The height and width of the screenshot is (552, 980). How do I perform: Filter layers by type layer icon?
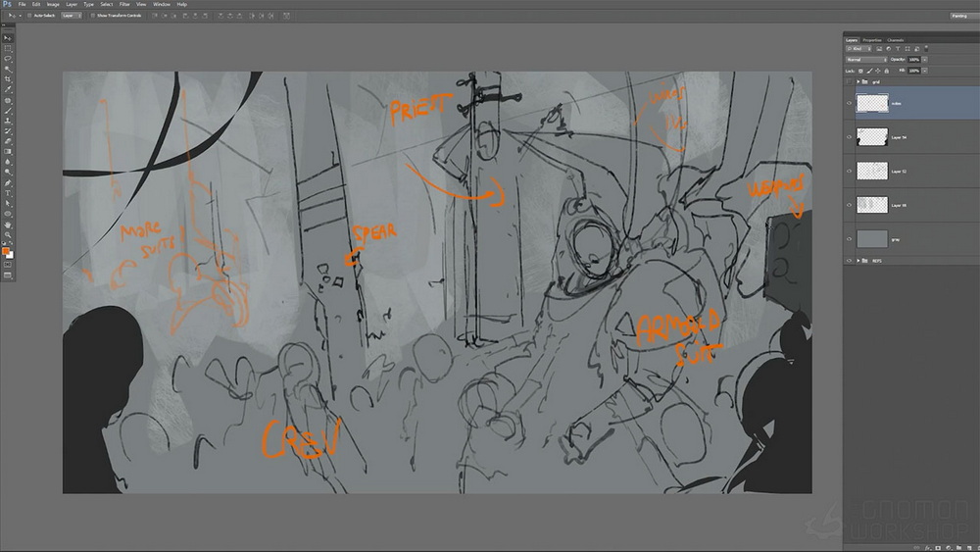coord(898,49)
